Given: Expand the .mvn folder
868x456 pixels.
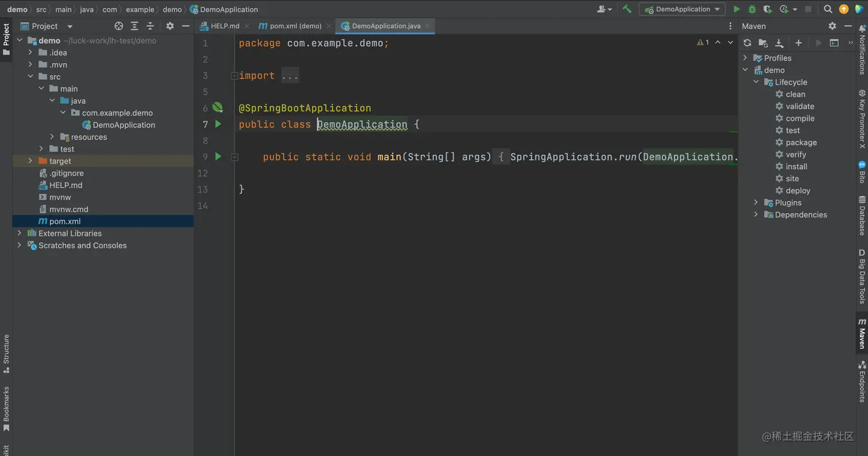Looking at the screenshot, I should (x=30, y=64).
